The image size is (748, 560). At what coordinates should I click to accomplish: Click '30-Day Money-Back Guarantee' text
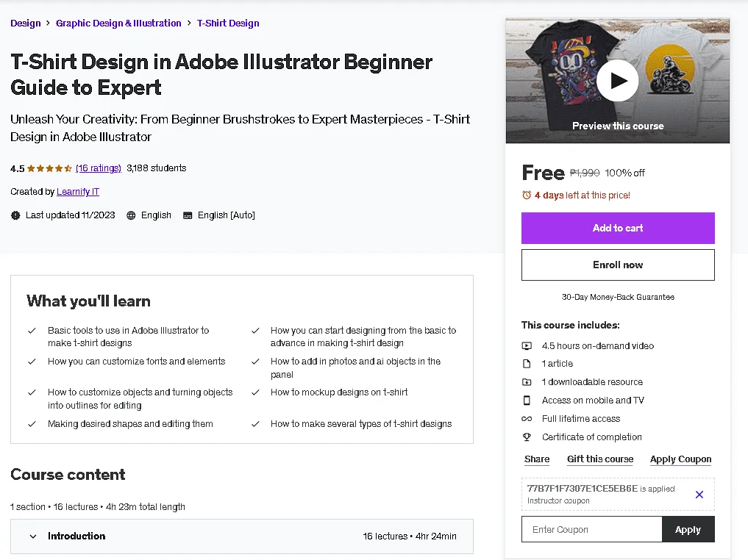pos(618,297)
